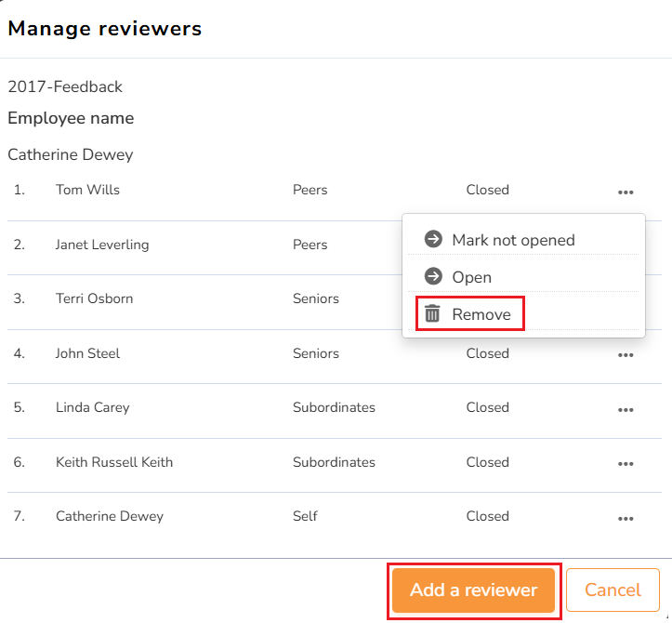The width and height of the screenshot is (672, 623).
Task: Choose the Mark not opened menu option
Action: [513, 240]
